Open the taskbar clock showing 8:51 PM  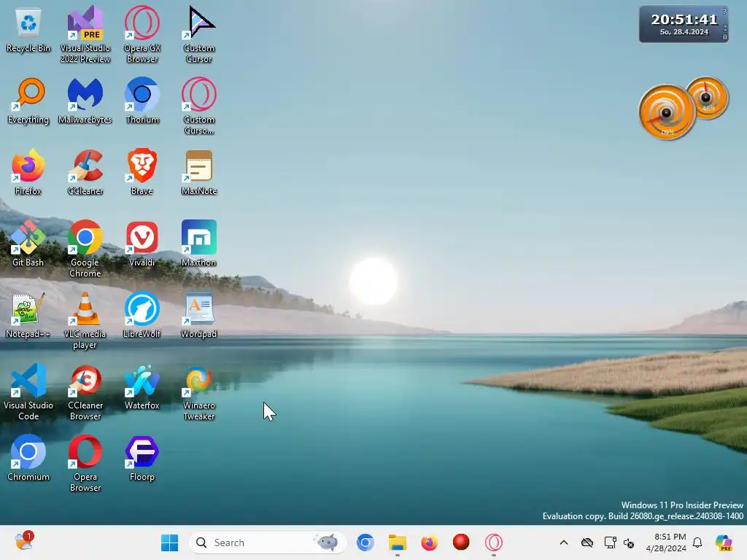click(666, 542)
